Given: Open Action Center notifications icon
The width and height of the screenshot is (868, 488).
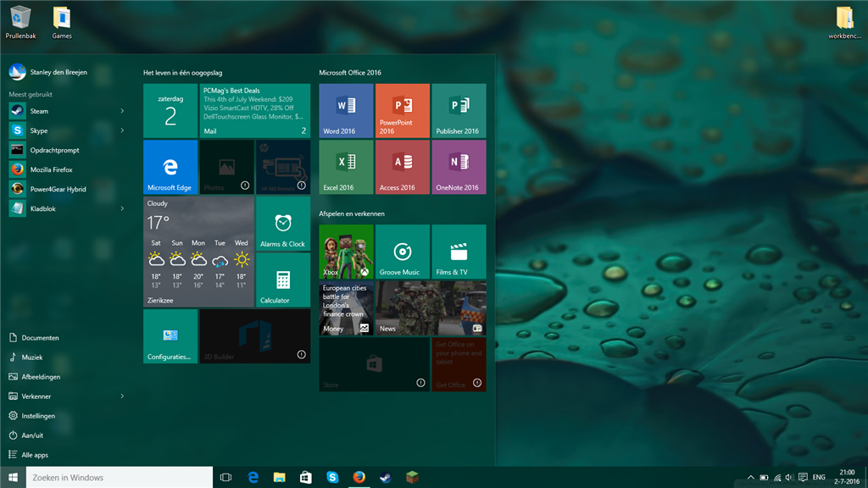Looking at the screenshot, I should (803, 478).
